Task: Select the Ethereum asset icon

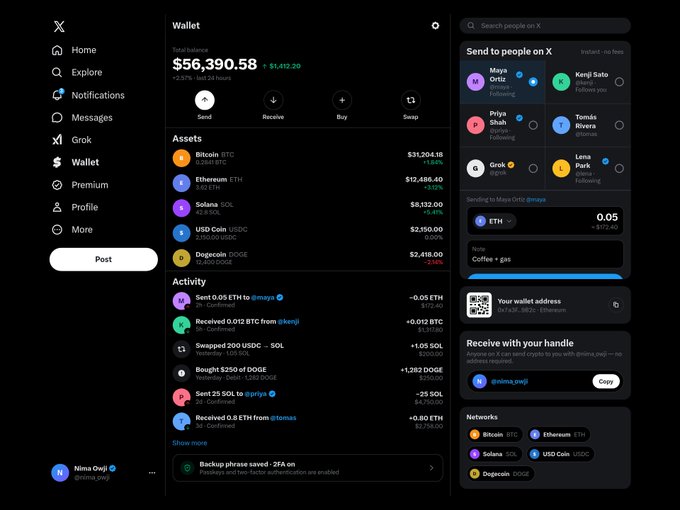Action: point(181,183)
